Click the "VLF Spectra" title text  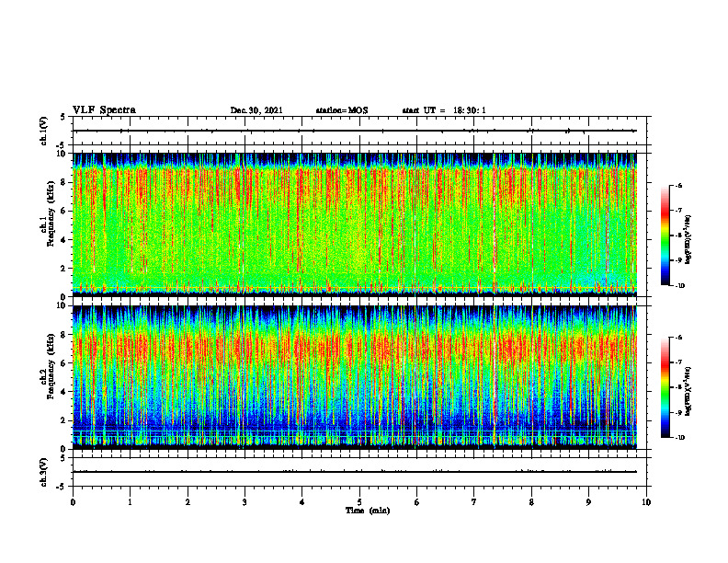pyautogui.click(x=104, y=110)
